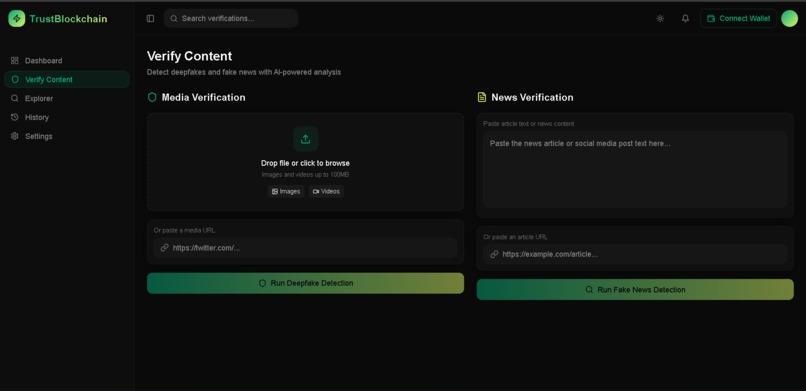Focus the news article text area
The height and width of the screenshot is (391, 806).
tap(635, 170)
